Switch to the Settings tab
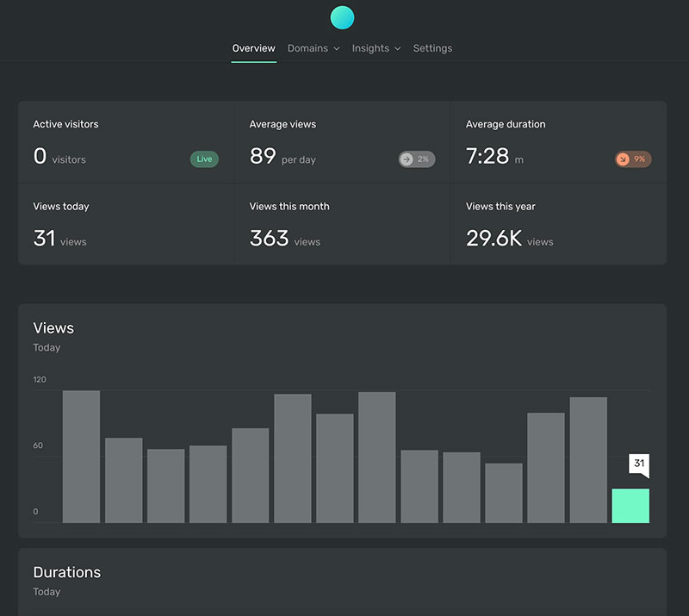This screenshot has height=616, width=689. point(432,48)
